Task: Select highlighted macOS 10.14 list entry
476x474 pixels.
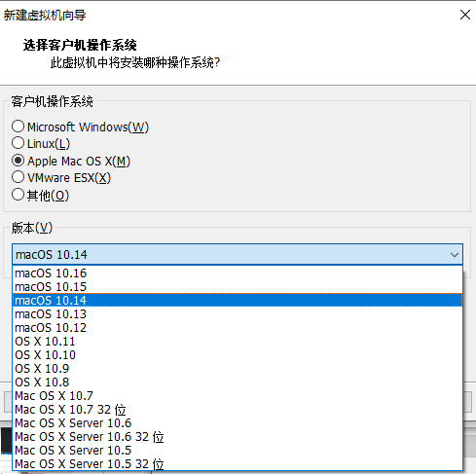Action: (x=238, y=301)
